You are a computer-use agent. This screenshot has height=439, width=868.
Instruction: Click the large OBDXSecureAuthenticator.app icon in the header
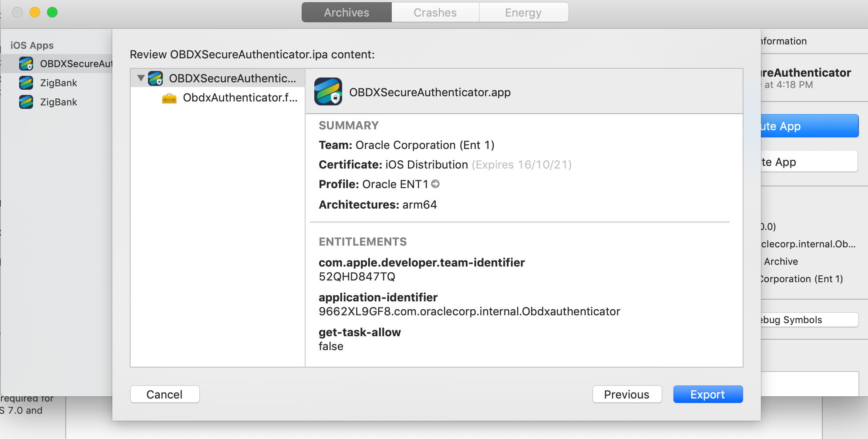pyautogui.click(x=328, y=91)
